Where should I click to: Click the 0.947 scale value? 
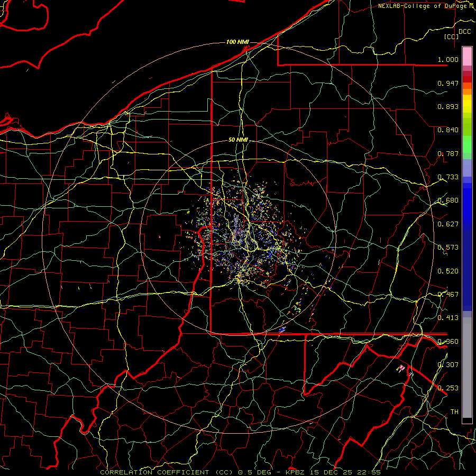point(448,83)
